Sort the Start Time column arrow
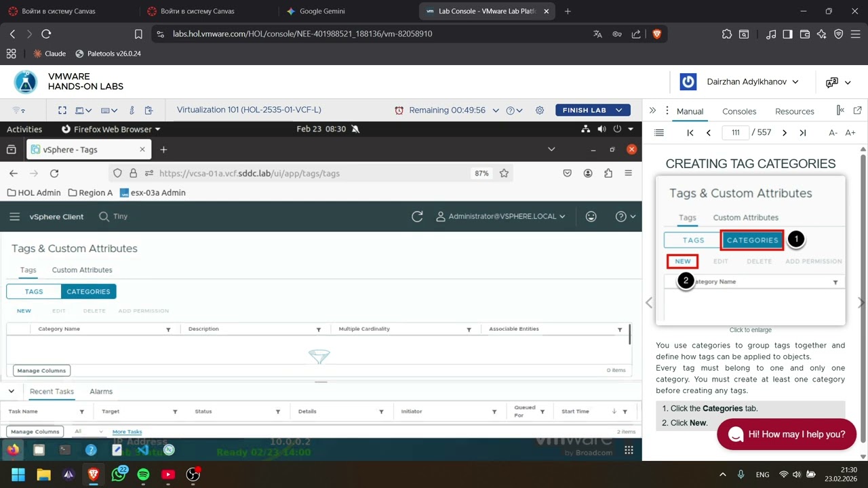868x488 pixels. 614,411
